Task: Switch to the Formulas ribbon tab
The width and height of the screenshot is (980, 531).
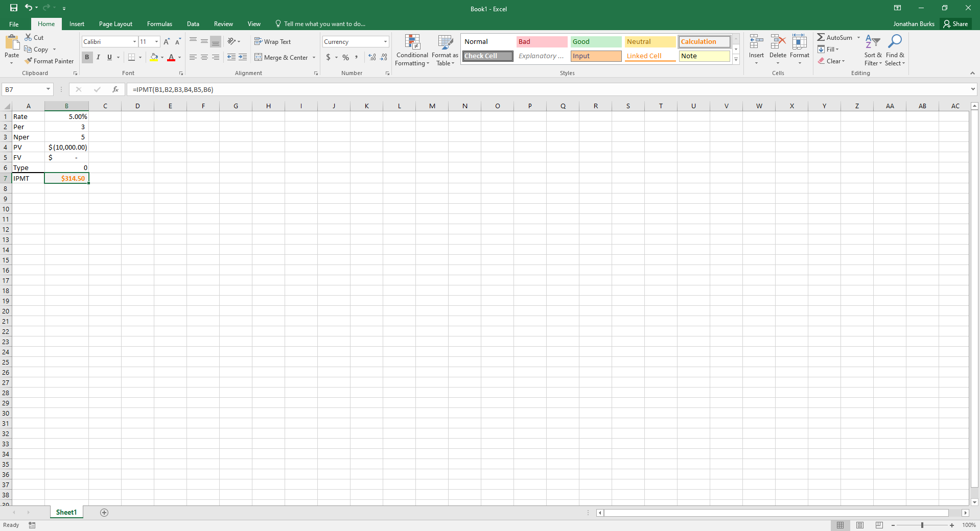Action: point(159,23)
